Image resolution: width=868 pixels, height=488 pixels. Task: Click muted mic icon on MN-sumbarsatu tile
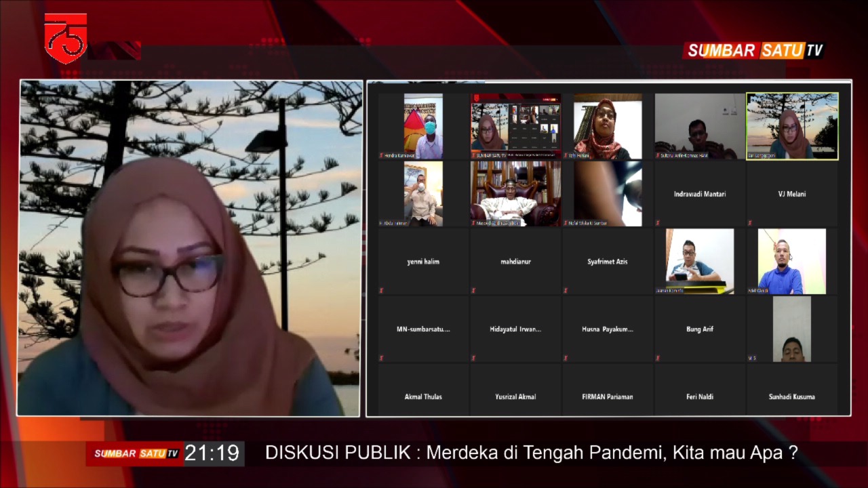tap(381, 358)
